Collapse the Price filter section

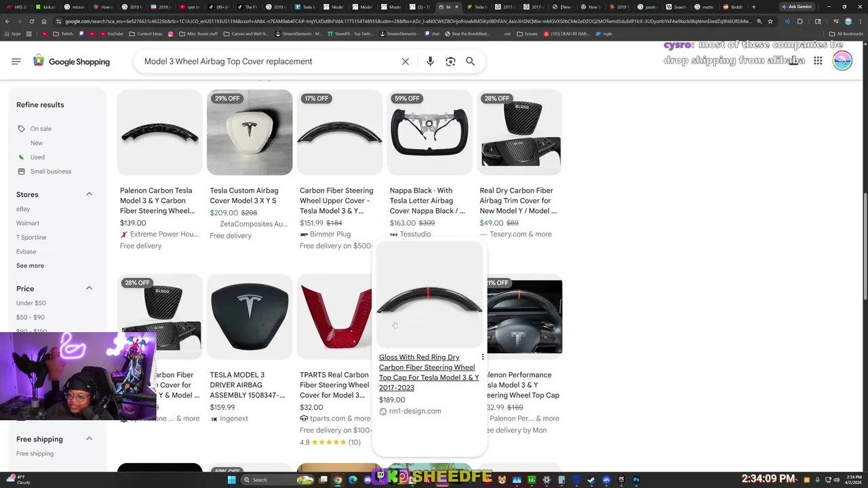point(89,288)
